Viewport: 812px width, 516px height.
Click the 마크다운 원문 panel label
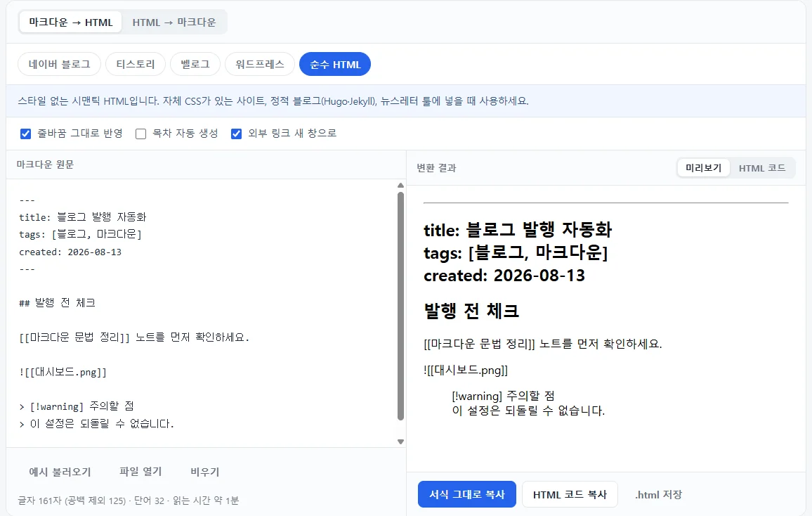[x=45, y=165]
